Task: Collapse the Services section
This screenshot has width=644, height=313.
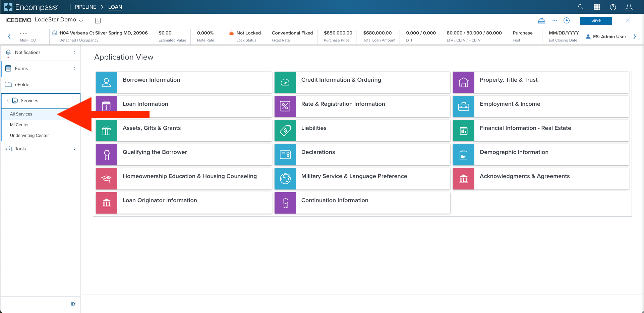Action: click(8, 100)
